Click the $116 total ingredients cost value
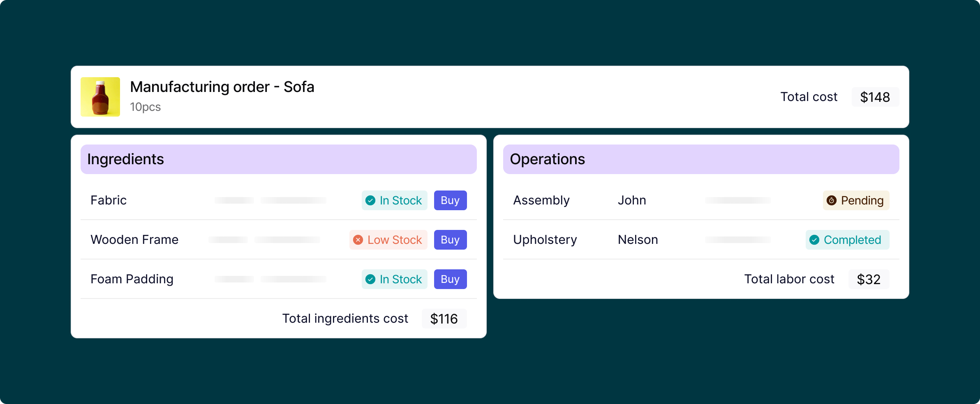 [444, 319]
